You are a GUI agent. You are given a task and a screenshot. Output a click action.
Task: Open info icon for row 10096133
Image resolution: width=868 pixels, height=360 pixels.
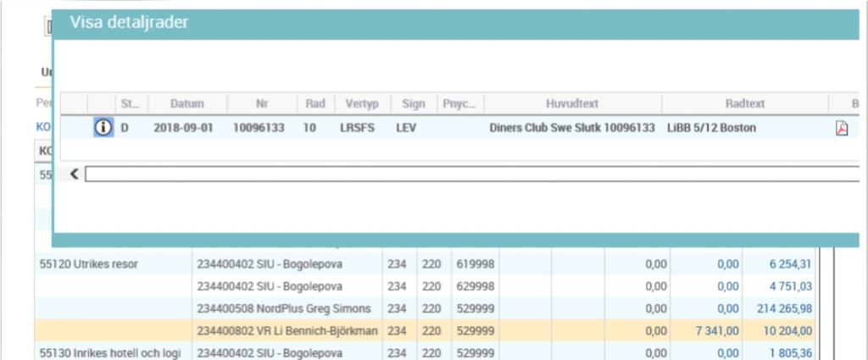tap(103, 128)
